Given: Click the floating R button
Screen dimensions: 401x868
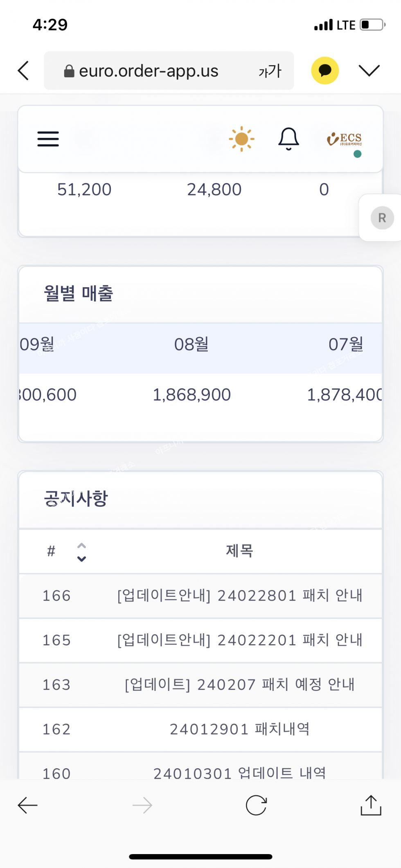Looking at the screenshot, I should tap(382, 218).
